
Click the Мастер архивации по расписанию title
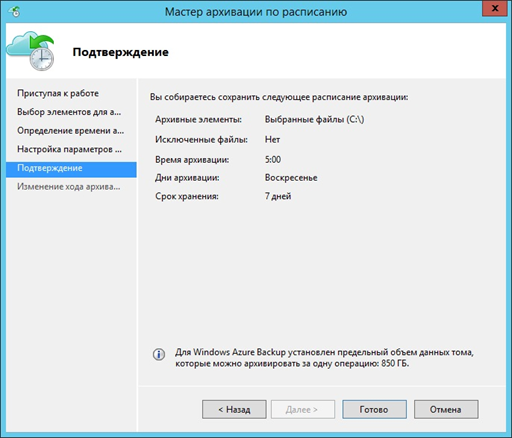(x=256, y=12)
